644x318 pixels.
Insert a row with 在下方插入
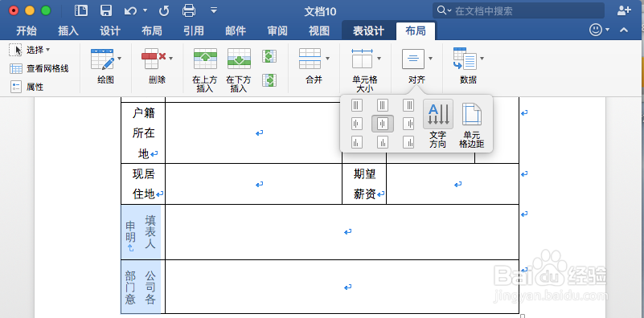(239, 70)
